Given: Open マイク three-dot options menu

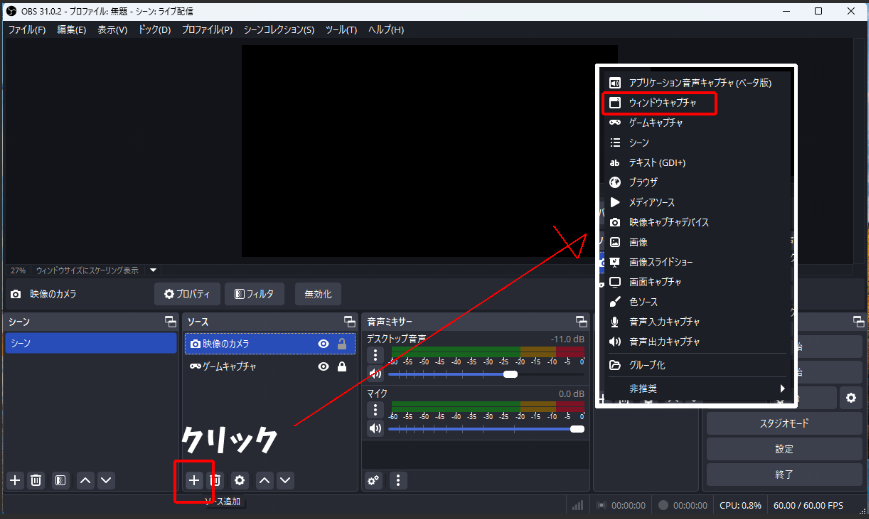Looking at the screenshot, I should click(376, 410).
